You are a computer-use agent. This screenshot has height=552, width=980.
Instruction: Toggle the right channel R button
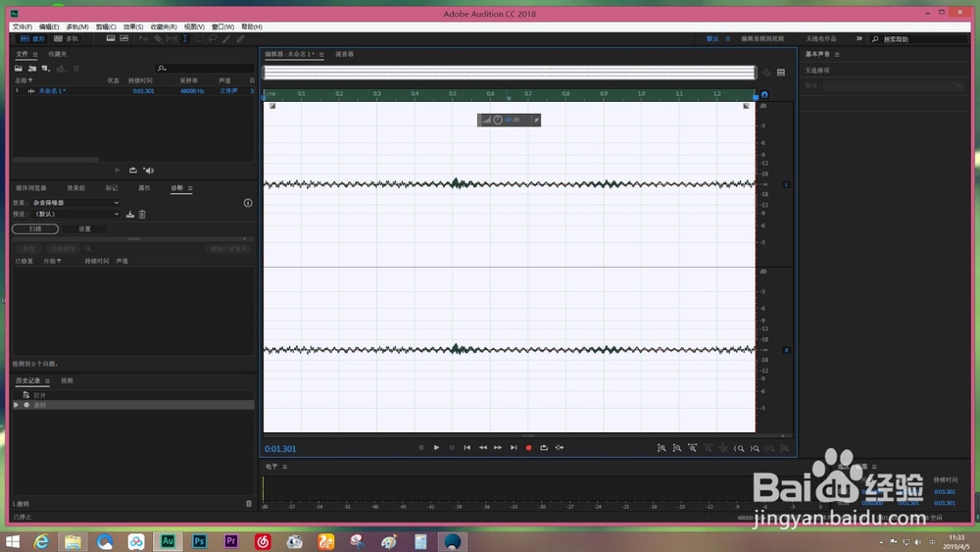(786, 350)
